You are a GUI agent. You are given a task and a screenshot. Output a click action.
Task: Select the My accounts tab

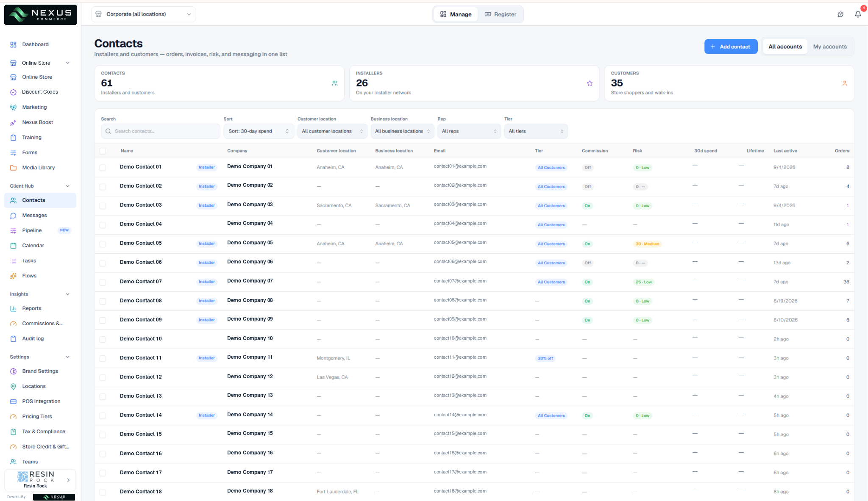[830, 47]
